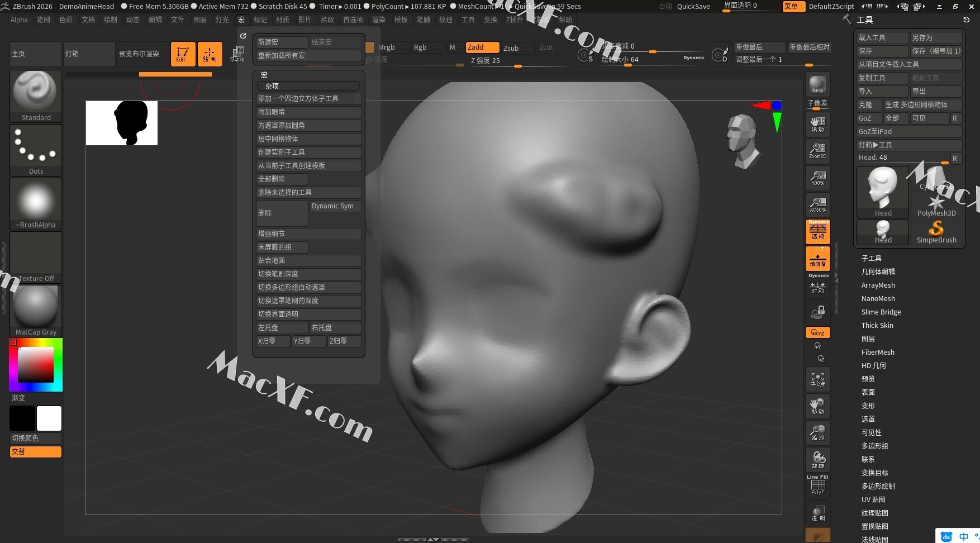The image size is (980, 543).
Task: Open the MatCap Gray material selector
Action: pos(36,311)
